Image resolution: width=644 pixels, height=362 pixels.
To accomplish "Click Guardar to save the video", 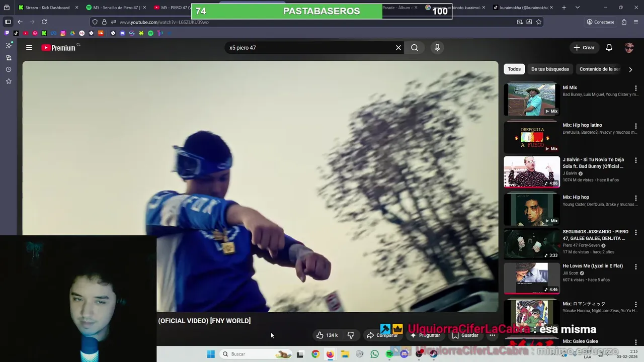I will coord(465,335).
